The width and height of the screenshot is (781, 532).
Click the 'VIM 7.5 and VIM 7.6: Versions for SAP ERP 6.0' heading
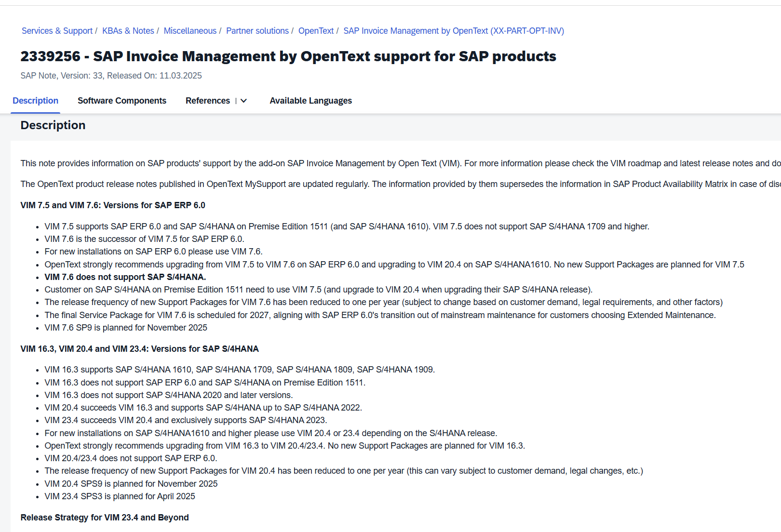[113, 205]
